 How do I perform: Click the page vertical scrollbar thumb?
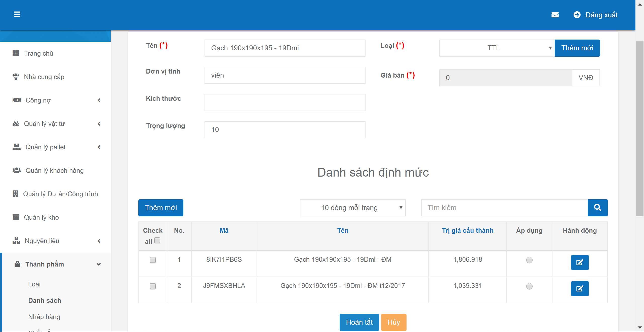coord(639,128)
